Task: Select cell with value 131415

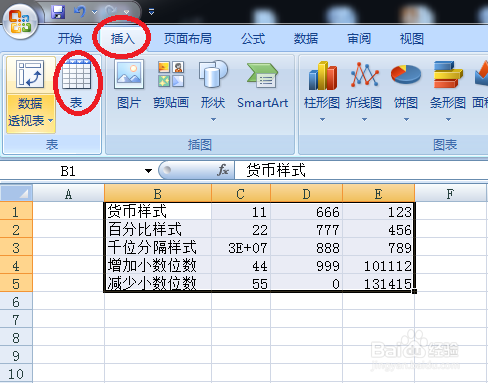Action: (378, 283)
